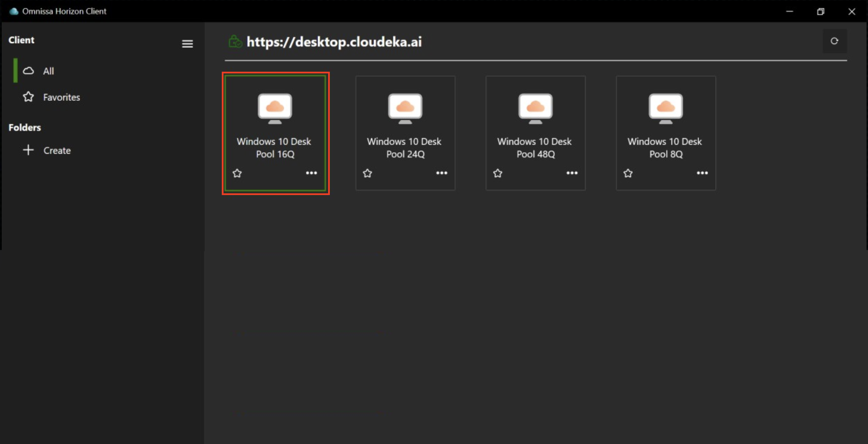The image size is (868, 444).
Task: Launch Windows 10 Desk Pool 16Q desktop icon
Action: 275,109
